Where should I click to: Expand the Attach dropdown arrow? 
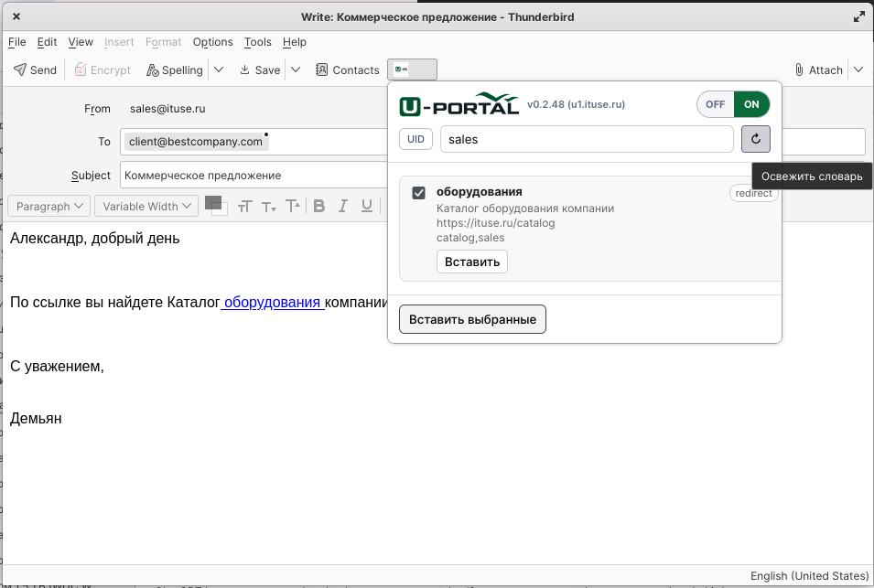pyautogui.click(x=858, y=69)
